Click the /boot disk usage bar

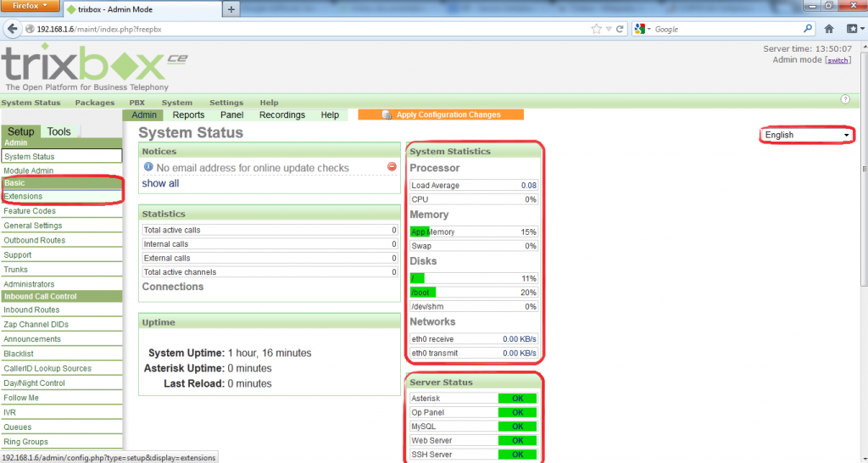(x=474, y=293)
